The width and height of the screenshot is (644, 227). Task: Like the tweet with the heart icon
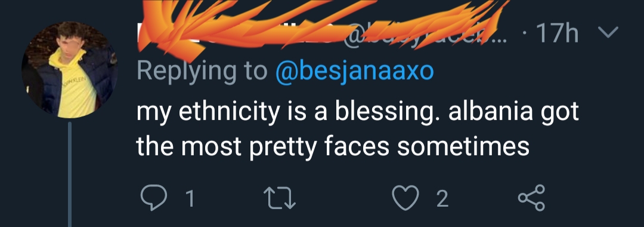click(405, 199)
